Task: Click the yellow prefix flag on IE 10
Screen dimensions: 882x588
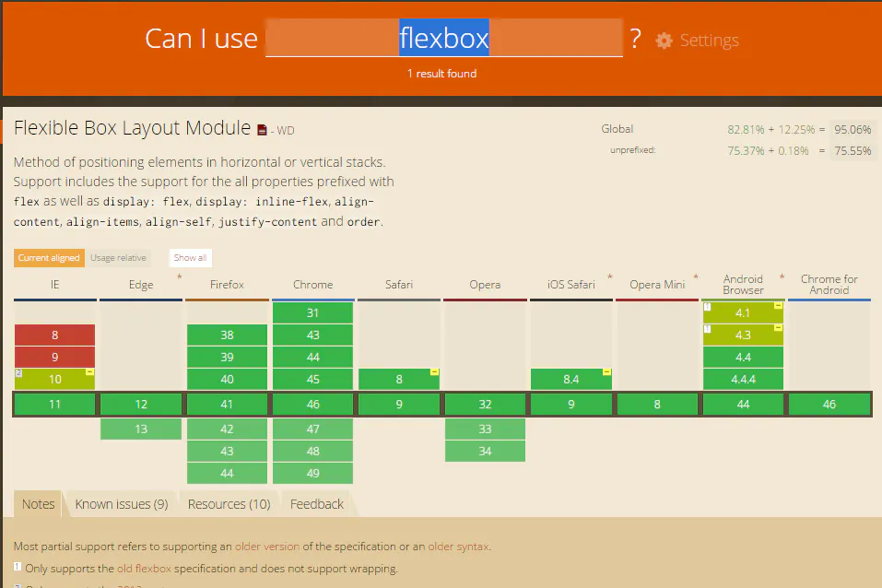Action: pyautogui.click(x=89, y=372)
